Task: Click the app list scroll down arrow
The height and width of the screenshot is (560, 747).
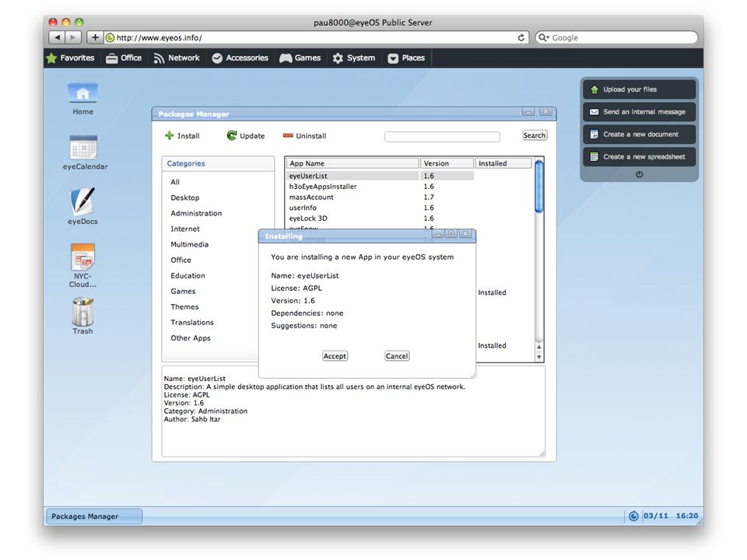Action: coord(538,357)
